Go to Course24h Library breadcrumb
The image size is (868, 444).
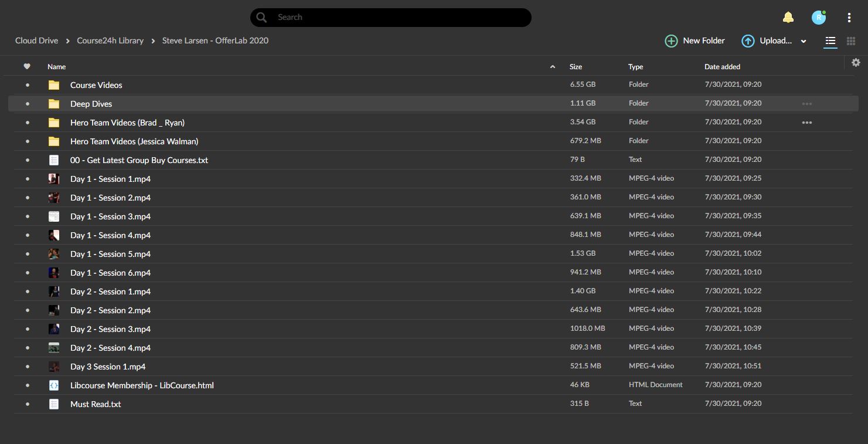(110, 40)
